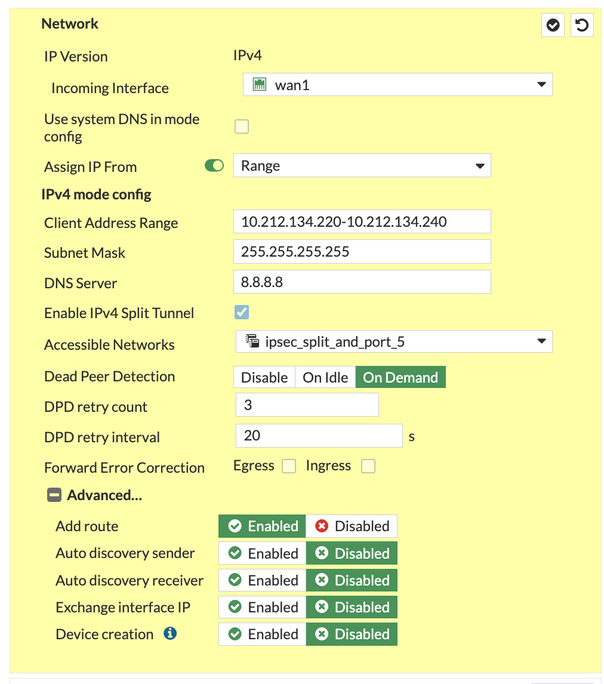Image resolution: width=604 pixels, height=684 pixels.
Task: Click the Network section heading
Action: coord(70,24)
